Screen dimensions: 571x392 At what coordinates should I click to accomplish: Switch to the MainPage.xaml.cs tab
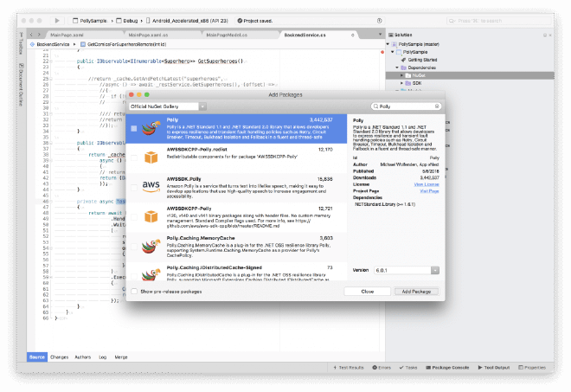click(148, 35)
